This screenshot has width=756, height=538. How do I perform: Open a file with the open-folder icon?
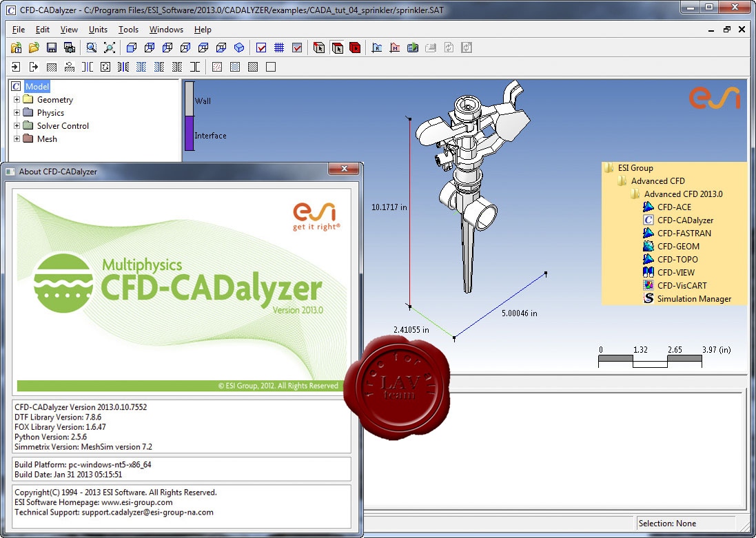click(x=34, y=48)
